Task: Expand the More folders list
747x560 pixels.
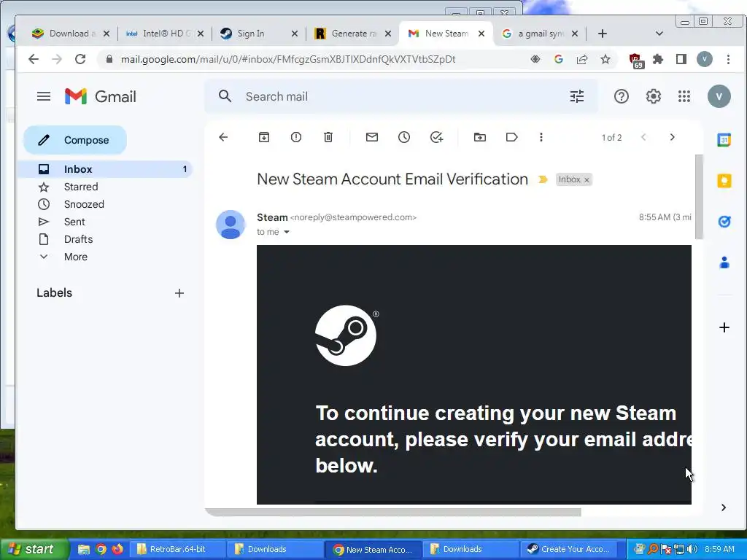Action: click(x=75, y=257)
